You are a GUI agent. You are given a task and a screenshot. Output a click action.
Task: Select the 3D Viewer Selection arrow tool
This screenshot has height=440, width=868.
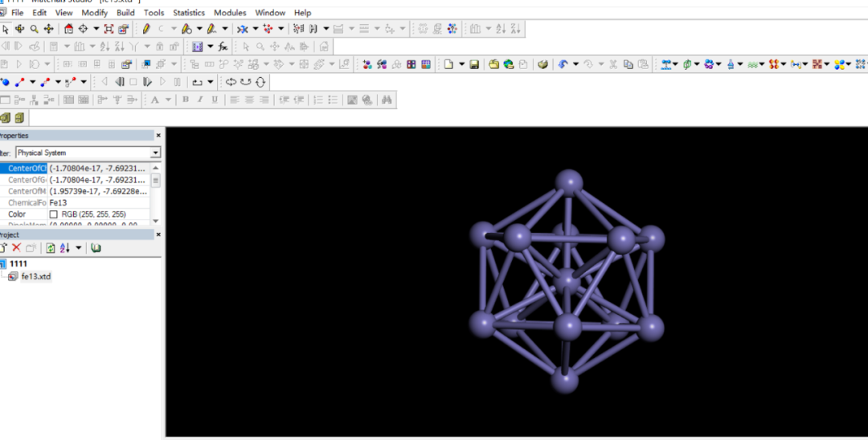point(6,29)
